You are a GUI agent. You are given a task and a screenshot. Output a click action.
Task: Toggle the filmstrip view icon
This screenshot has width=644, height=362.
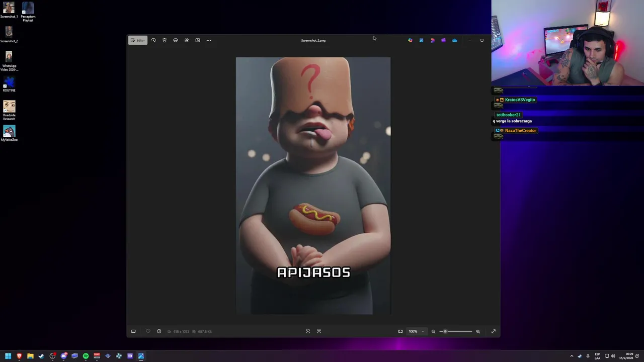click(133, 331)
